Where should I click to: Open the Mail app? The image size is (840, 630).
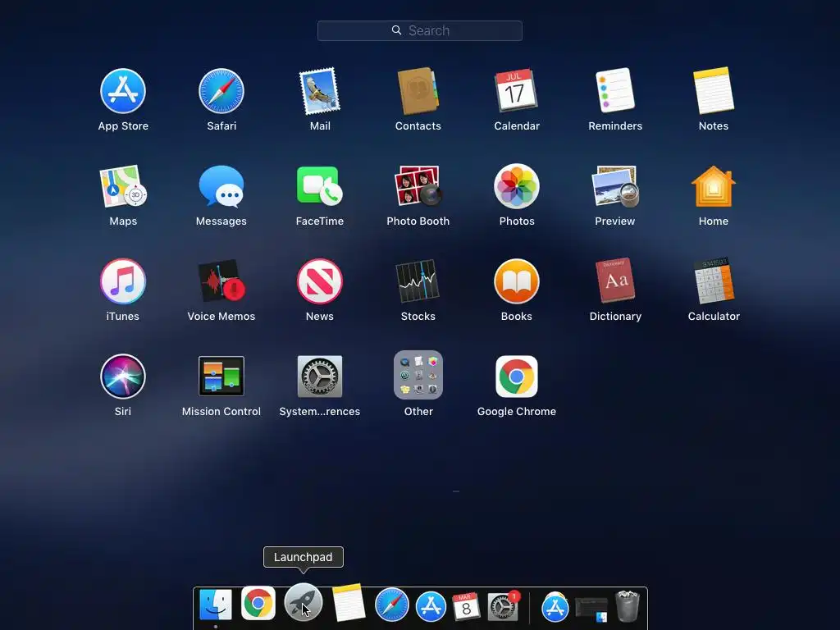(320, 91)
